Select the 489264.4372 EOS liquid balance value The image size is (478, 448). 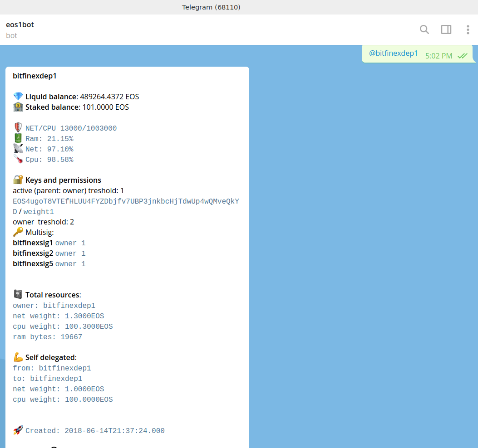109,97
